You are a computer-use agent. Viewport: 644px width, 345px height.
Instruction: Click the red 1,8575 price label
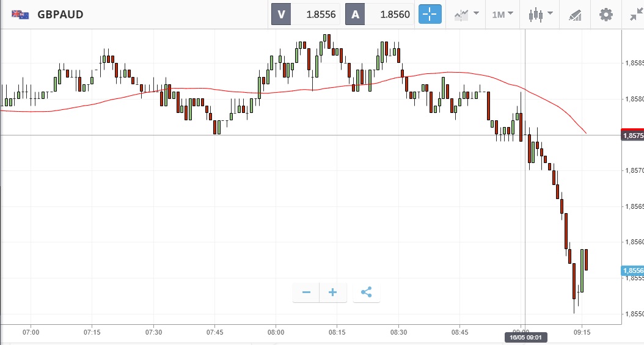click(x=632, y=135)
